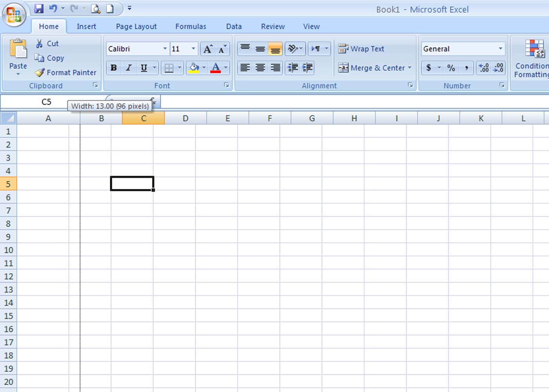The width and height of the screenshot is (549, 392).
Task: Switch to the Formulas tab
Action: [x=191, y=26]
